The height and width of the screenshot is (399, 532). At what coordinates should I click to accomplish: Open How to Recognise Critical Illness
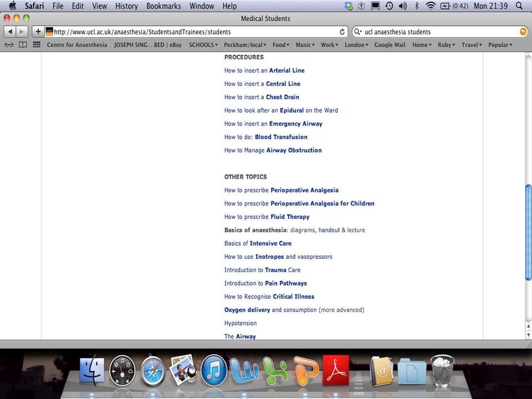coord(269,296)
